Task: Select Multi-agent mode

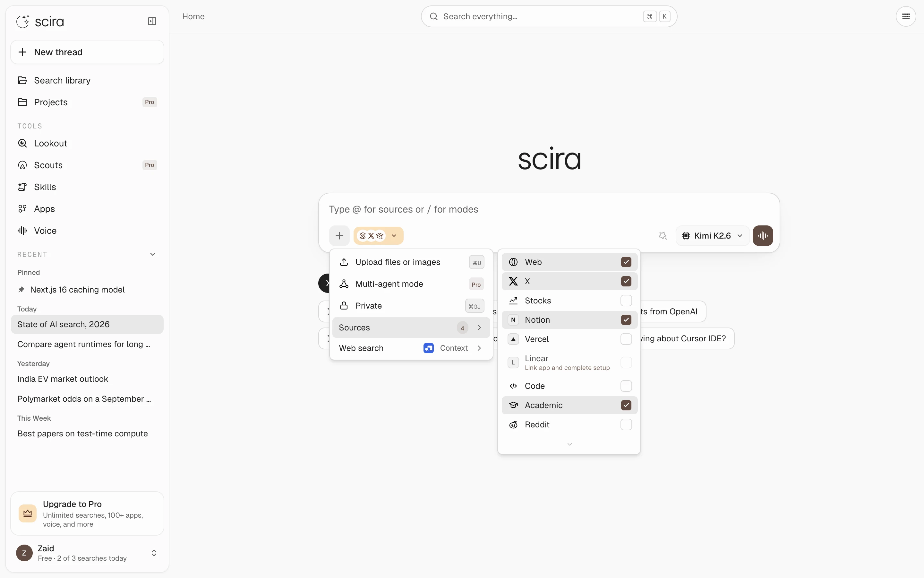Action: (411, 284)
